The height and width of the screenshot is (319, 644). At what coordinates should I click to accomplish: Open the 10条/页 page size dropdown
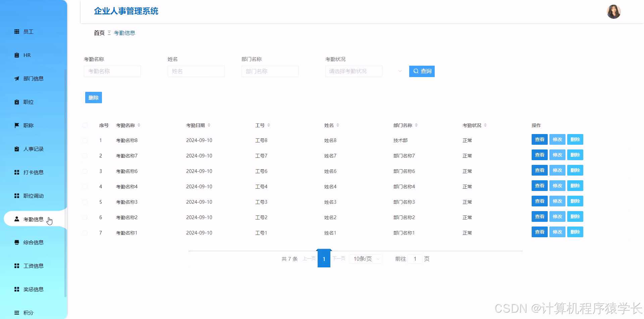(365, 259)
